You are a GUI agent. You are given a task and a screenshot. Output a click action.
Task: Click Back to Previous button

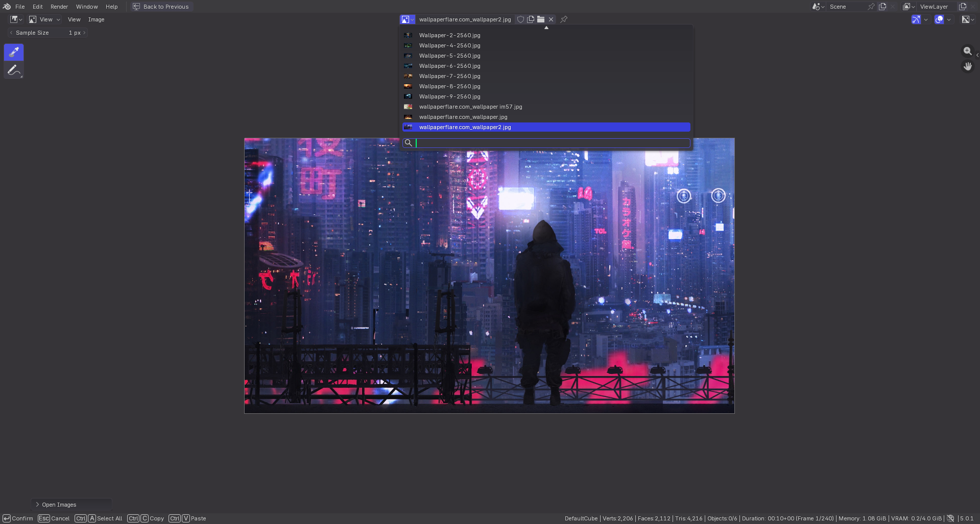(x=161, y=7)
